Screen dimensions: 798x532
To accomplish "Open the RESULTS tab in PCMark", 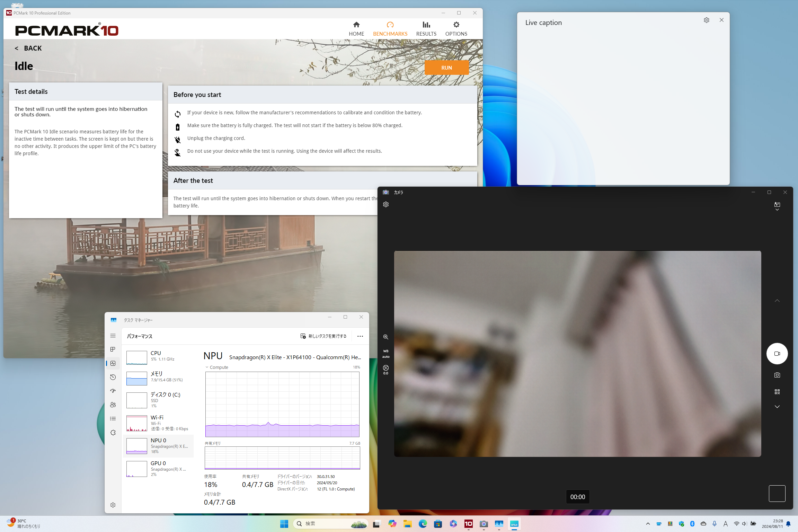I will pyautogui.click(x=426, y=28).
